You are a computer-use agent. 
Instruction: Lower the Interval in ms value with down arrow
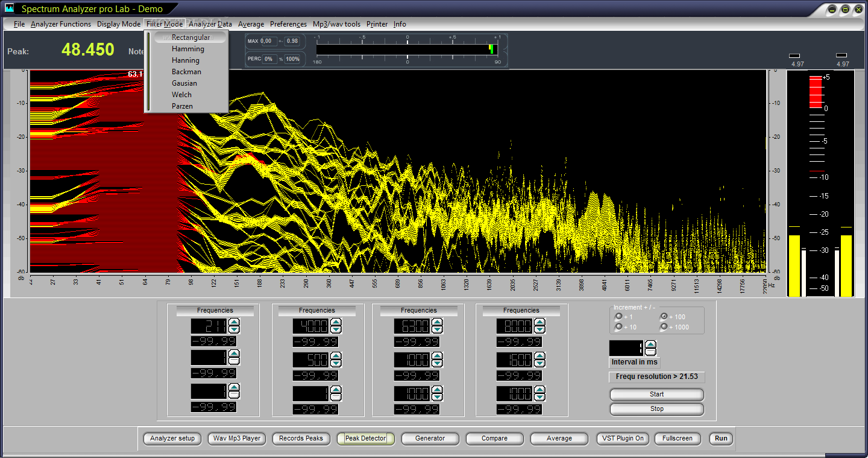(x=650, y=352)
